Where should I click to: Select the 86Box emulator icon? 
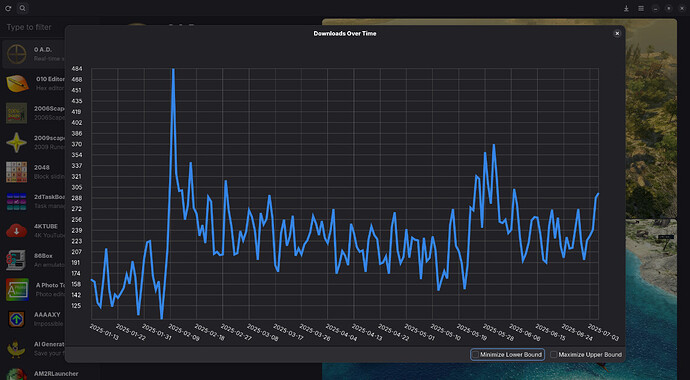click(17, 260)
